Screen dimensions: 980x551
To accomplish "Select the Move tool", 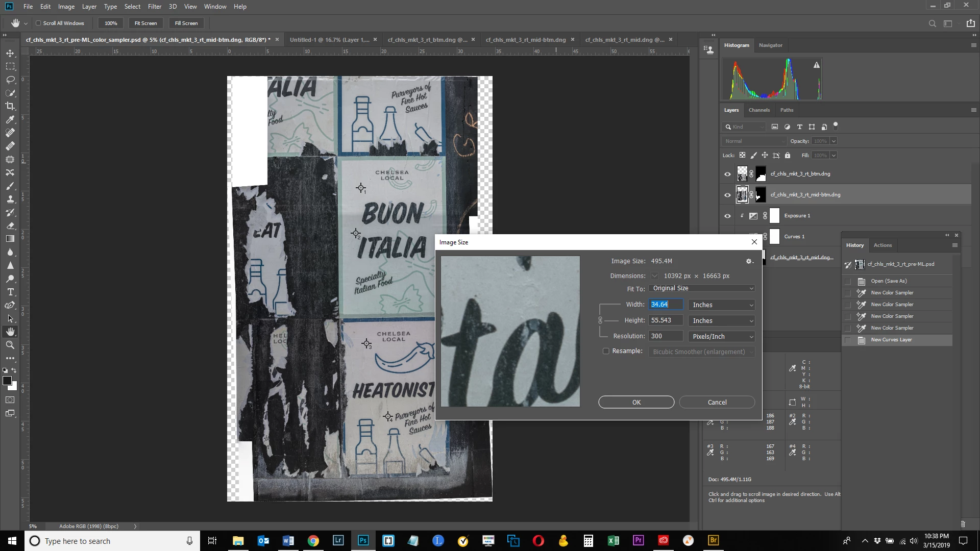I will click(10, 53).
